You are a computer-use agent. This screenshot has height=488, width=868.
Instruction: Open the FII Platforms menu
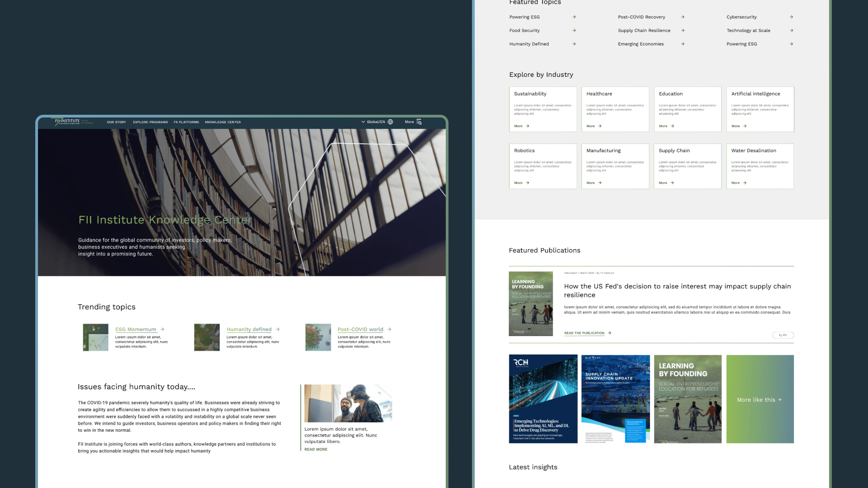(x=186, y=122)
